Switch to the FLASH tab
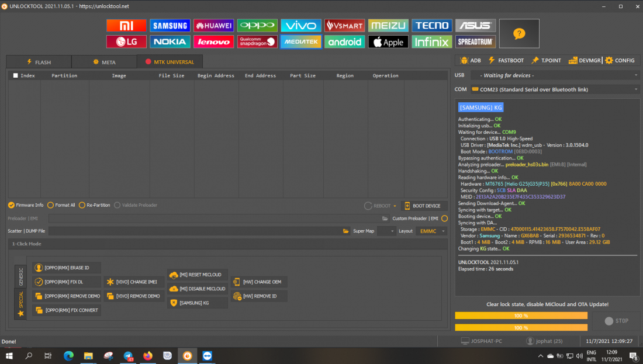Viewport: 643px width, 364px height. [x=39, y=62]
